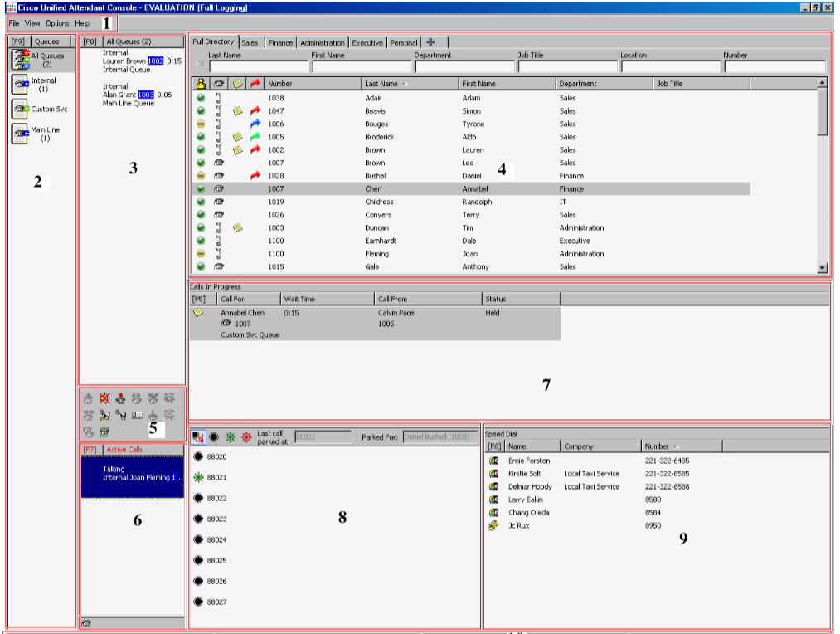Click directory scrollbar down arrow
840x634 pixels.
pyautogui.click(x=823, y=267)
